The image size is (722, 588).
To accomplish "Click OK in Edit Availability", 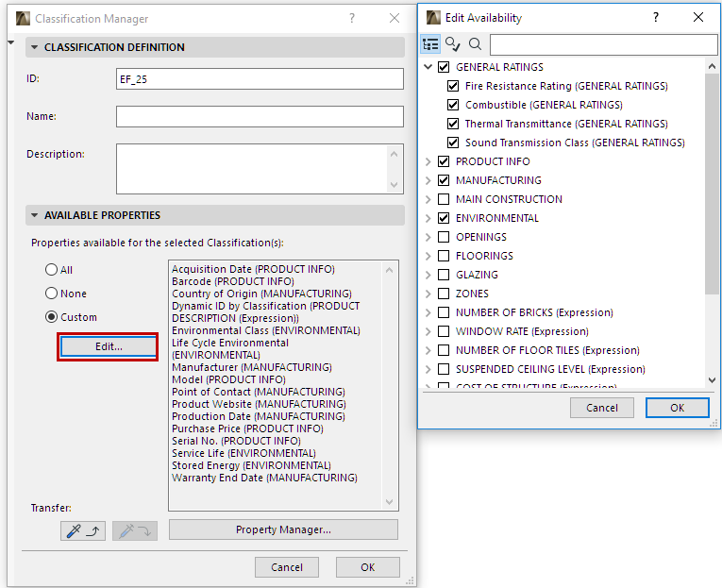I will pyautogui.click(x=677, y=408).
